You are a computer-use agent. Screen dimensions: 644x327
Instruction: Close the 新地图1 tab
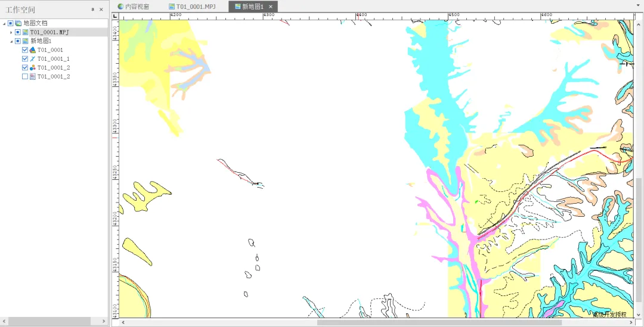271,7
